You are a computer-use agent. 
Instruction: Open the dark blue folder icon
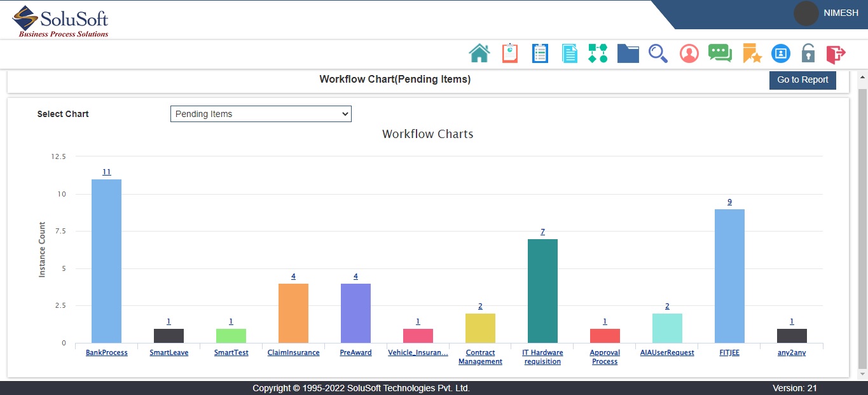pyautogui.click(x=628, y=53)
